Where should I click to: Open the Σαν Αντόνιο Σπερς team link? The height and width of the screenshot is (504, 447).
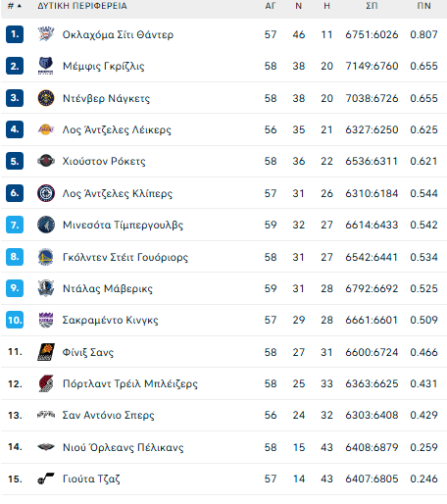point(108,415)
